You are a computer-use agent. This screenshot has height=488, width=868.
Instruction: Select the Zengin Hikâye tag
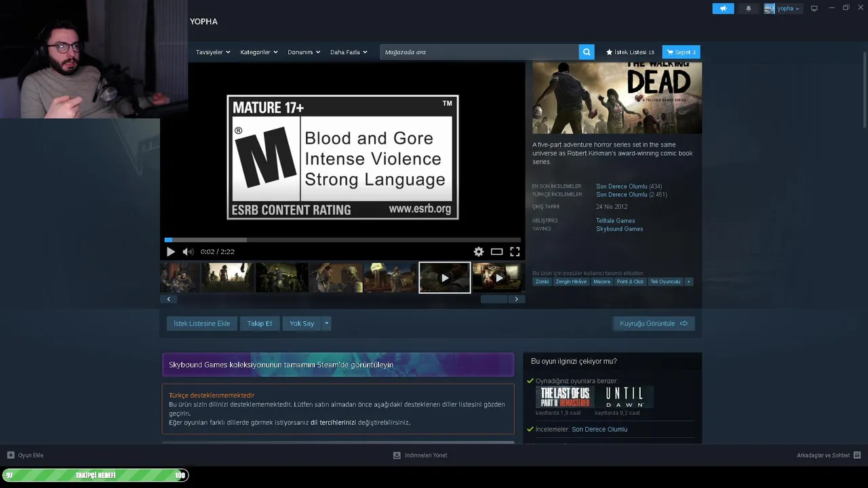click(x=571, y=281)
